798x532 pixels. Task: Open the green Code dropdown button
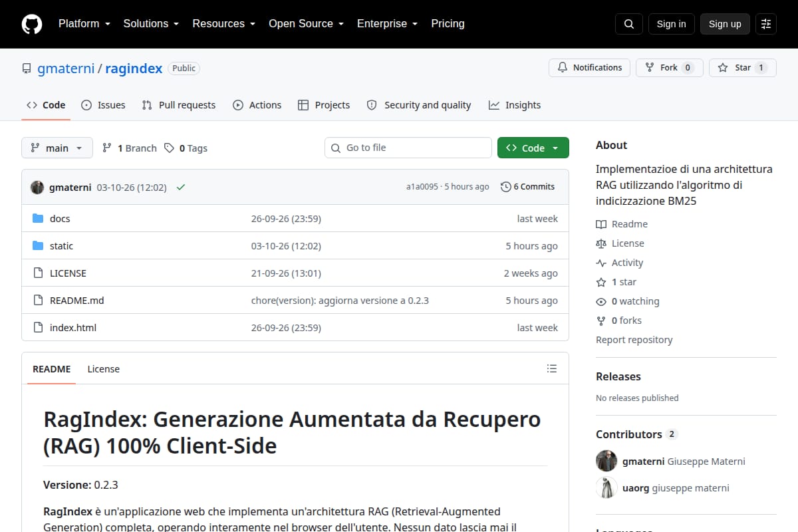click(x=533, y=148)
